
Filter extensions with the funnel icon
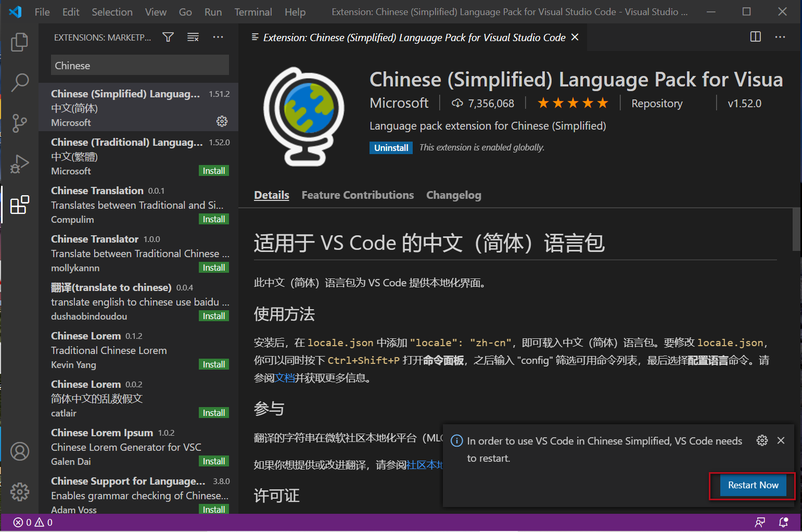point(168,37)
